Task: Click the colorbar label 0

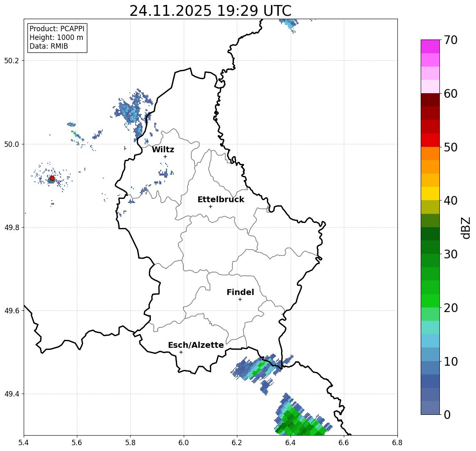Action: pos(447,414)
